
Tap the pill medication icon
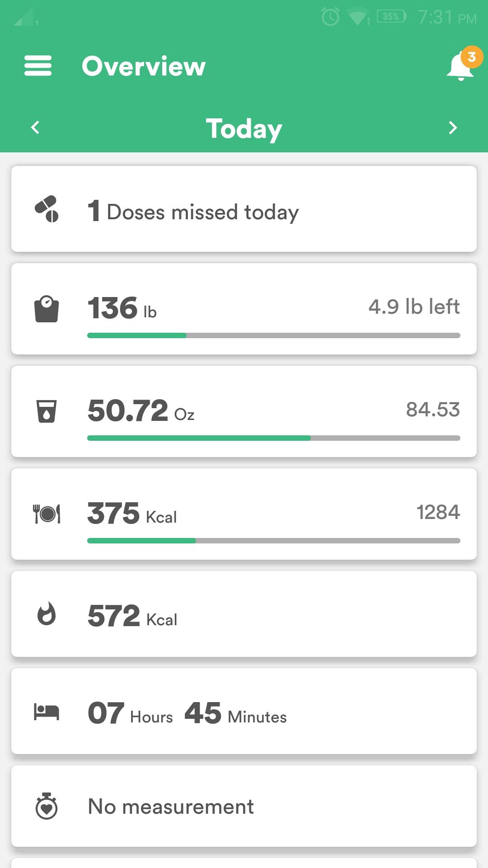(x=47, y=209)
